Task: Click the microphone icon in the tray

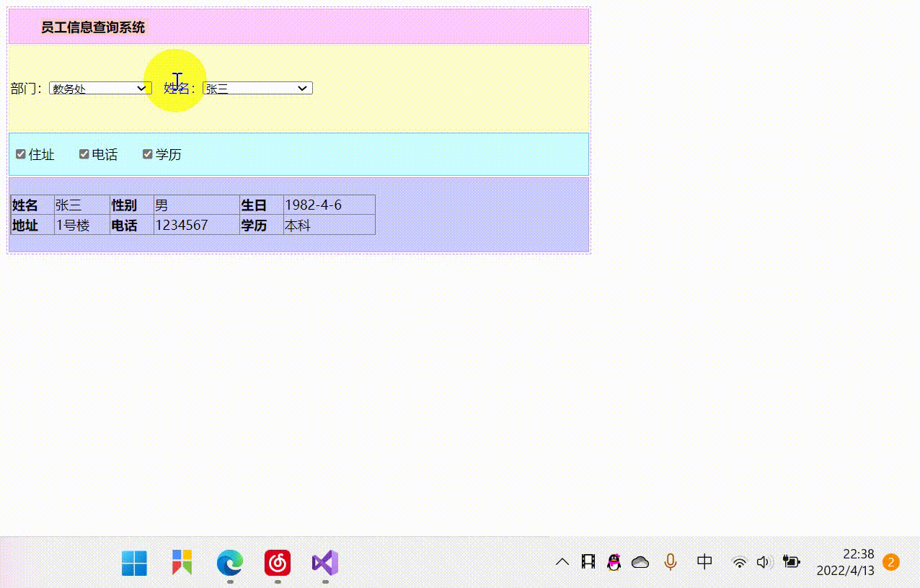Action: pos(670,562)
